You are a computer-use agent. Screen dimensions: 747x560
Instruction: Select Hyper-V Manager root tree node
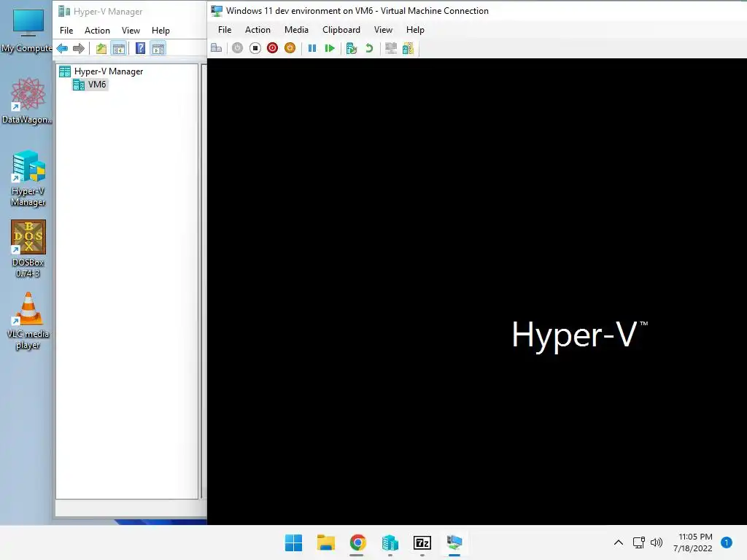click(101, 71)
